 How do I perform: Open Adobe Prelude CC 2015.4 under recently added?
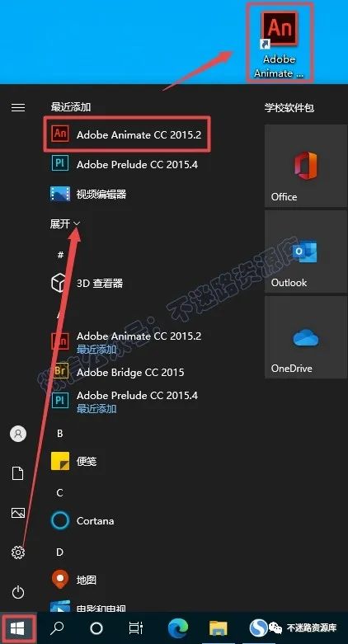[127, 164]
